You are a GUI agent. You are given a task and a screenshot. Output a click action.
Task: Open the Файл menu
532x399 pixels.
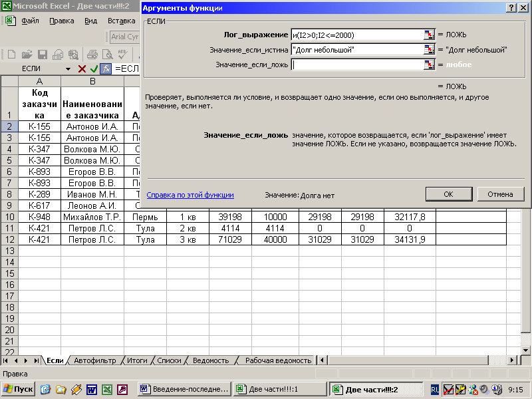click(x=30, y=21)
